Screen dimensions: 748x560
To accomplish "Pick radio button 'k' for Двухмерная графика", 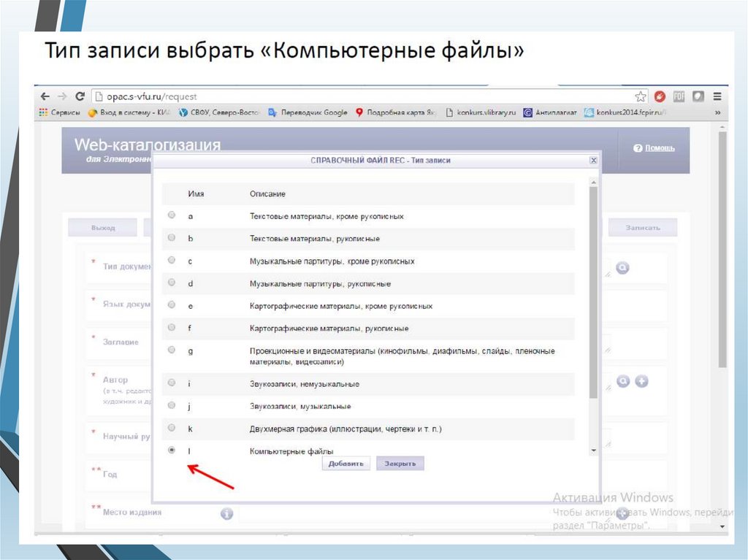I will click(172, 428).
